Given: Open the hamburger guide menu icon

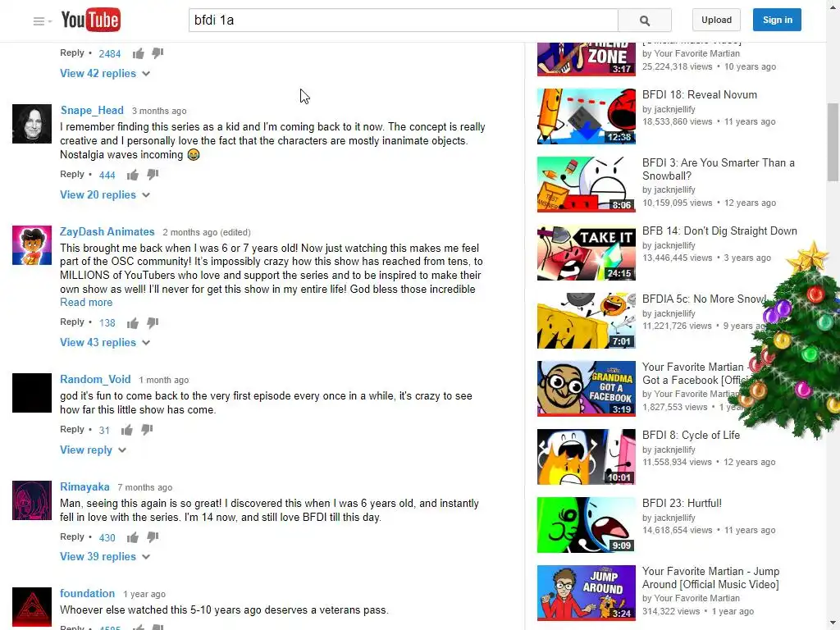Looking at the screenshot, I should click(39, 21).
